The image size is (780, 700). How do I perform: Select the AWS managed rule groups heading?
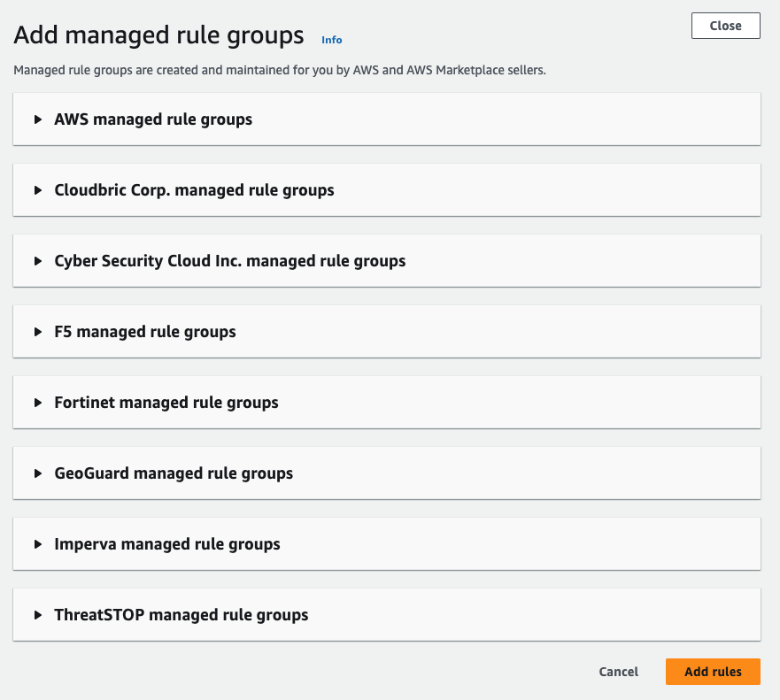point(153,119)
